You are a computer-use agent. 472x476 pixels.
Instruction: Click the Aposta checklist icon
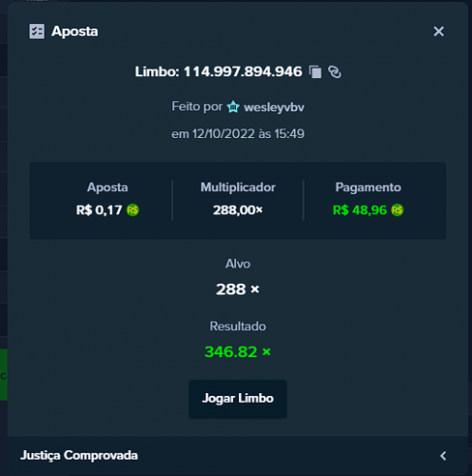tap(37, 31)
